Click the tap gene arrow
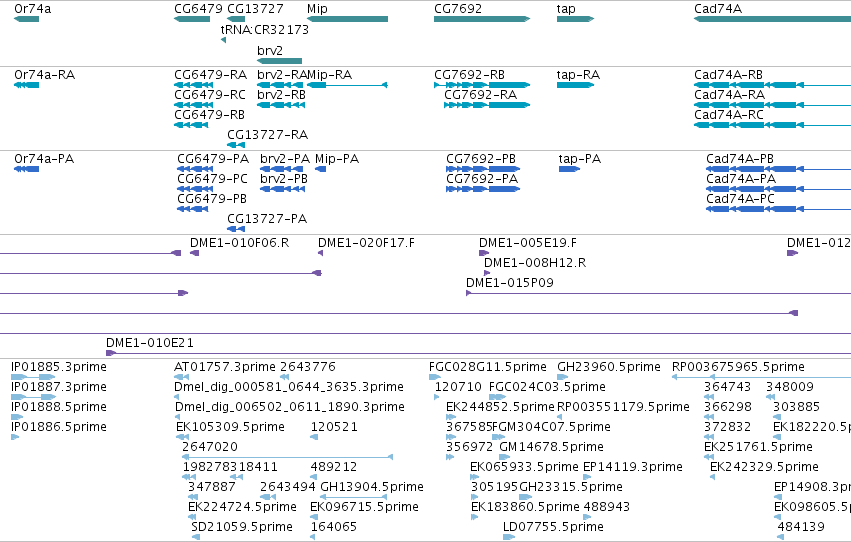This screenshot has width=851, height=542. point(575,19)
